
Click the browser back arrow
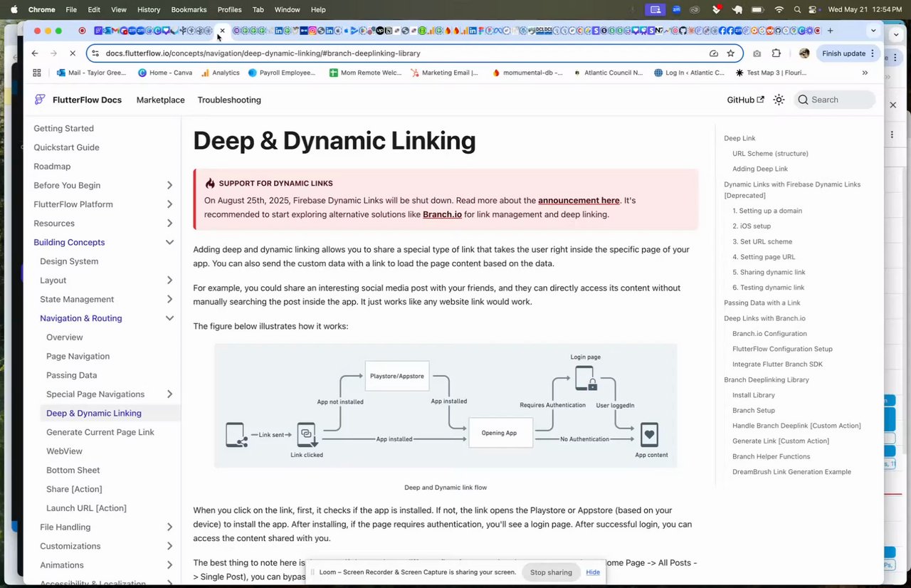tap(35, 53)
